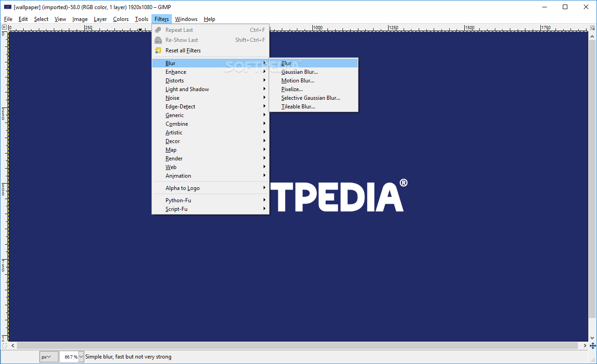Open the View menu

[x=60, y=19]
